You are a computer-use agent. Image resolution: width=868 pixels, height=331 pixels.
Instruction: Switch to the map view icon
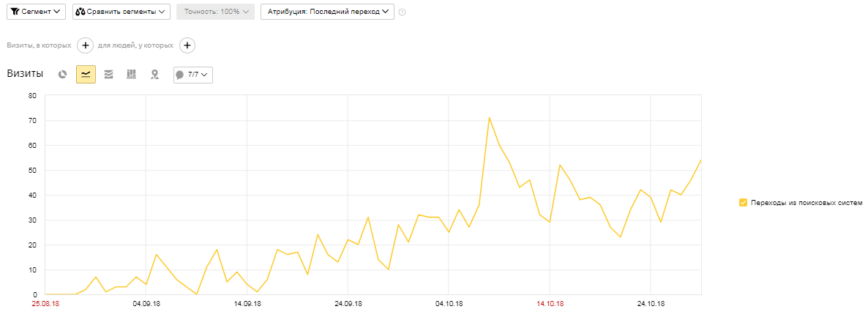pos(155,74)
